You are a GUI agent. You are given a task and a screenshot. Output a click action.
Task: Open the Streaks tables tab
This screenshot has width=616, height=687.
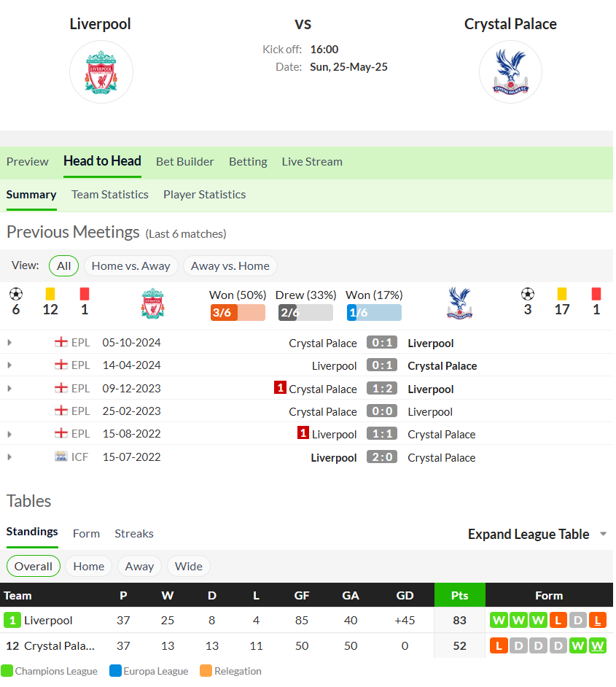[x=134, y=534]
